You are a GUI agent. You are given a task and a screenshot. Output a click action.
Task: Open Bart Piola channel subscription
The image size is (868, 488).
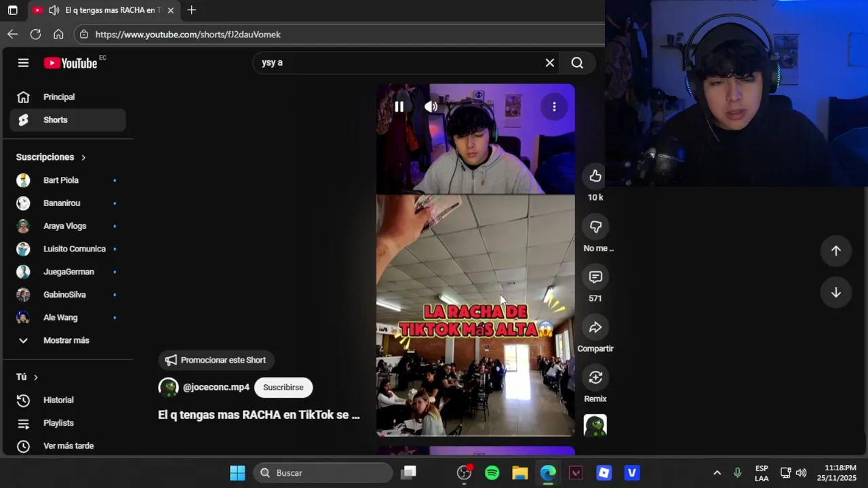coord(68,180)
